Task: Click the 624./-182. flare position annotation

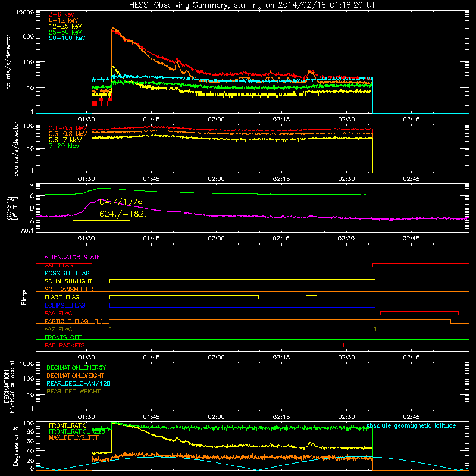Action: 123,214
